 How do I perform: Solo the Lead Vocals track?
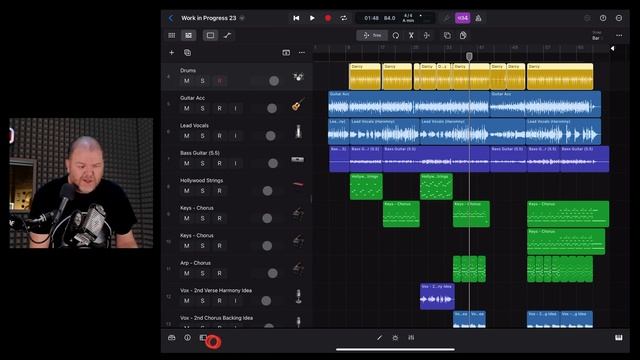[202, 136]
